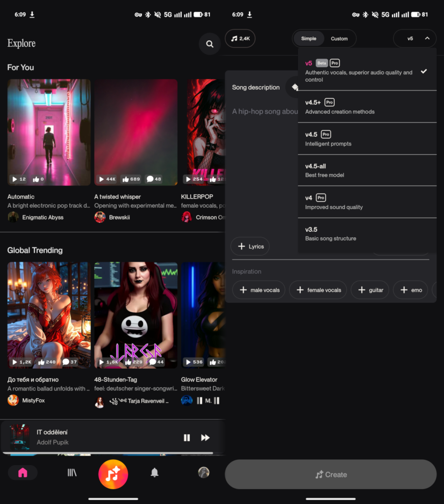Tap the 2,4K credits badge
The height and width of the screenshot is (504, 444).
tap(240, 38)
